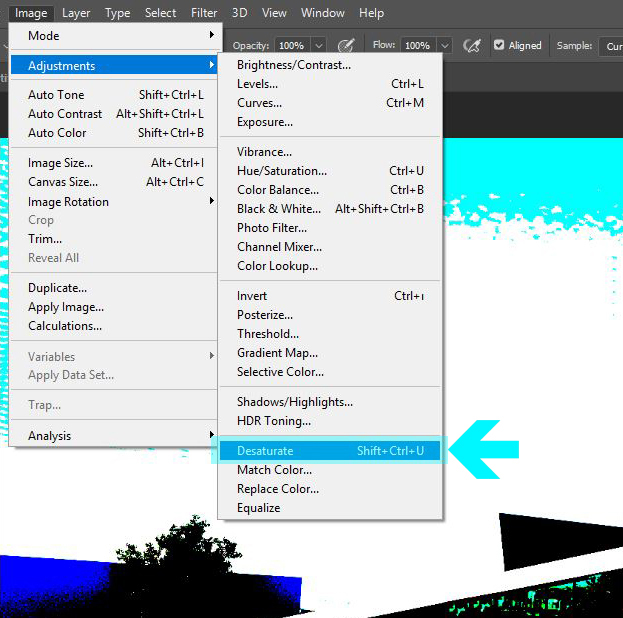Choose Shadows/Highlights adjustment
This screenshot has width=623, height=618.
(x=330, y=402)
